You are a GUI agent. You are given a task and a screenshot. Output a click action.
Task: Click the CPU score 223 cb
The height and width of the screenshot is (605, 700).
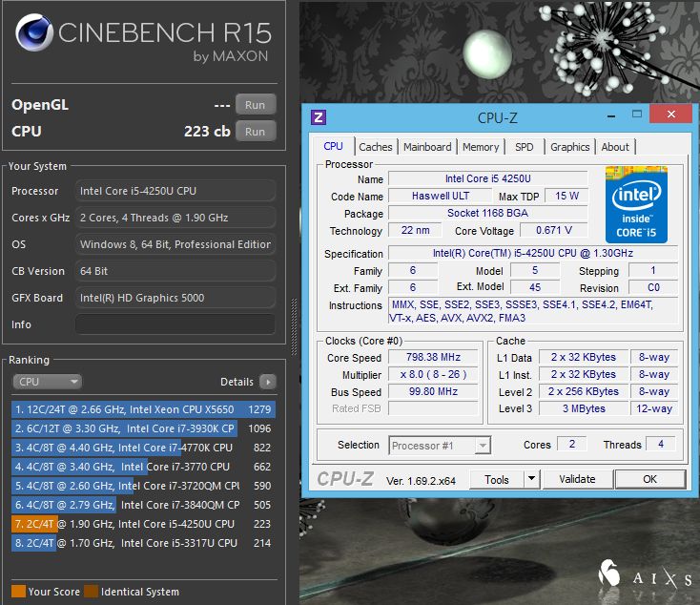click(x=207, y=132)
